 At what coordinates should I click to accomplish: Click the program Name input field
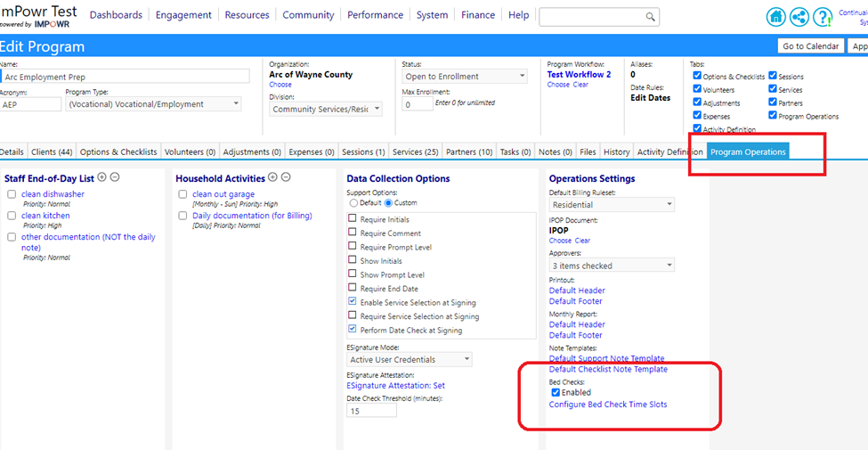pyautogui.click(x=125, y=77)
